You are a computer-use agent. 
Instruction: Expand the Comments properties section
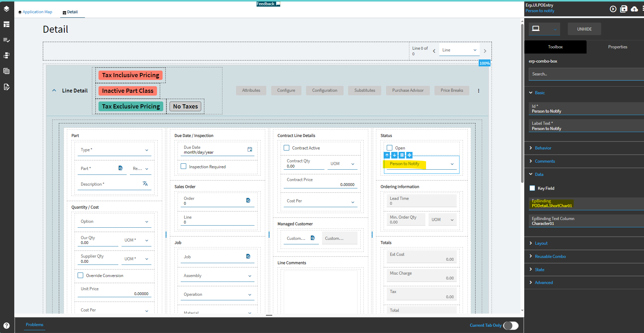click(x=542, y=161)
